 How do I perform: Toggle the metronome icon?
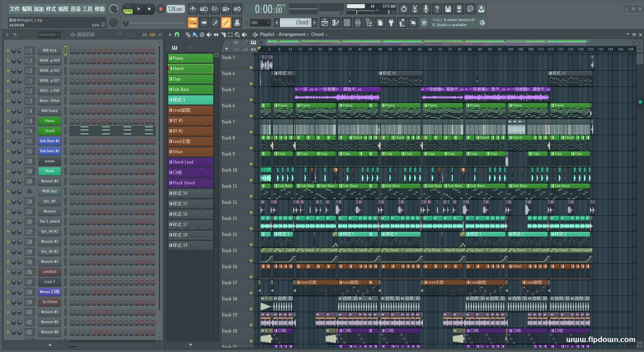pyautogui.click(x=193, y=9)
